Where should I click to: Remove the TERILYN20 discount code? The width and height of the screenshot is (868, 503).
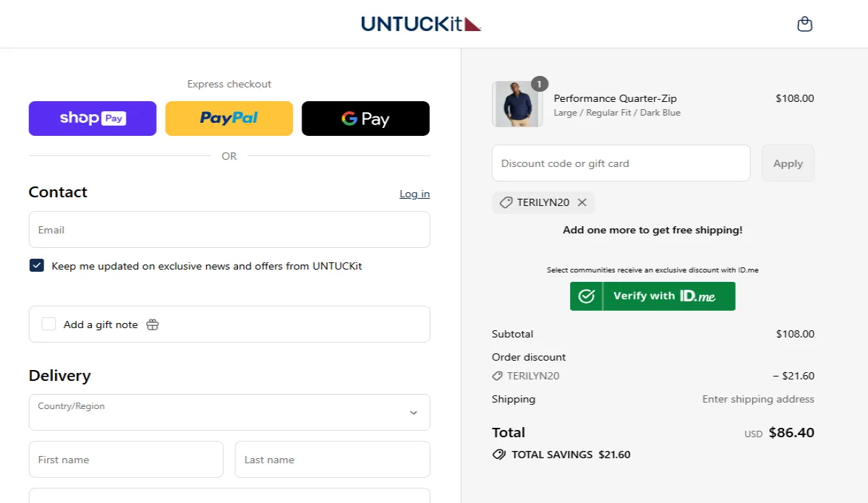click(582, 202)
